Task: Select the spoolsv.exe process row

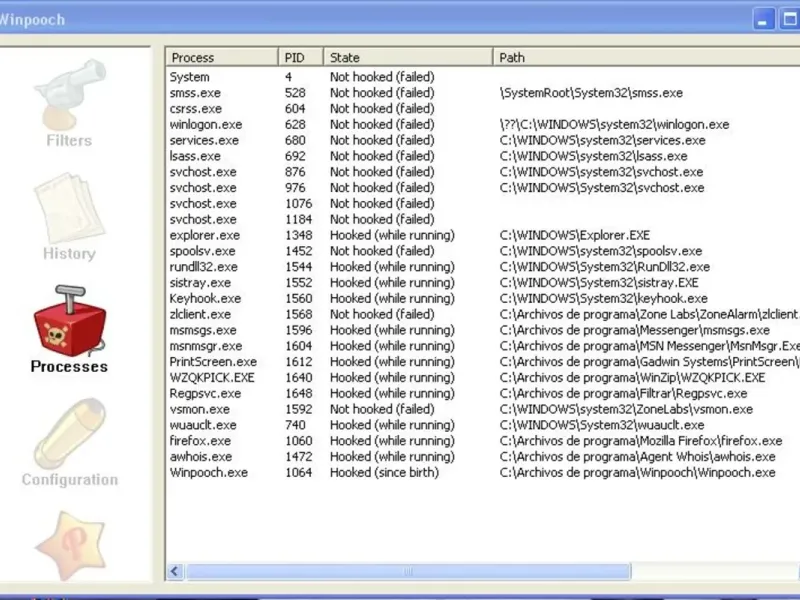Action: [x=483, y=251]
